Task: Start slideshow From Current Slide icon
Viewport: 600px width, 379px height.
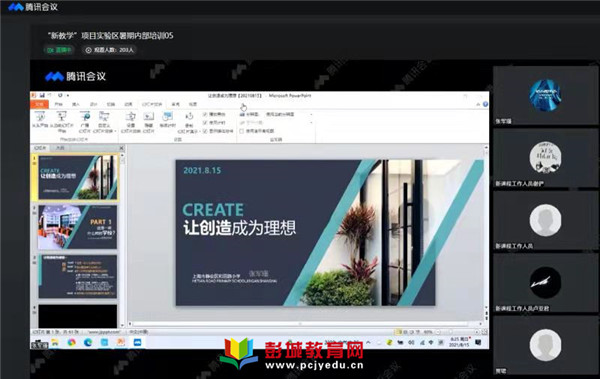Action: (x=62, y=121)
